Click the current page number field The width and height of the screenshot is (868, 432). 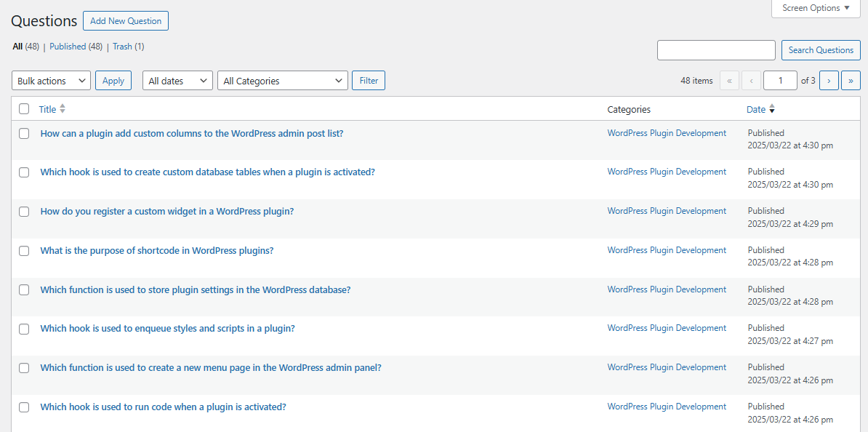click(x=780, y=81)
